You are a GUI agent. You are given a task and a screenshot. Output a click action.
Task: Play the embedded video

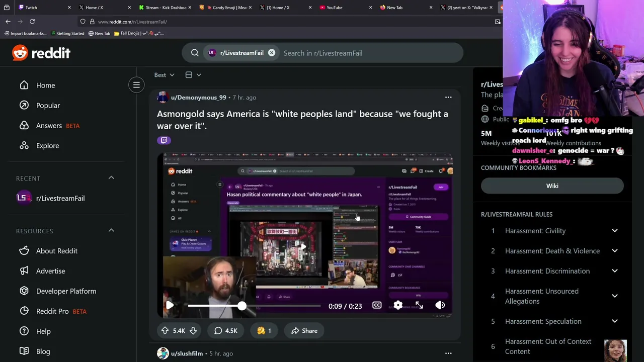170,306
